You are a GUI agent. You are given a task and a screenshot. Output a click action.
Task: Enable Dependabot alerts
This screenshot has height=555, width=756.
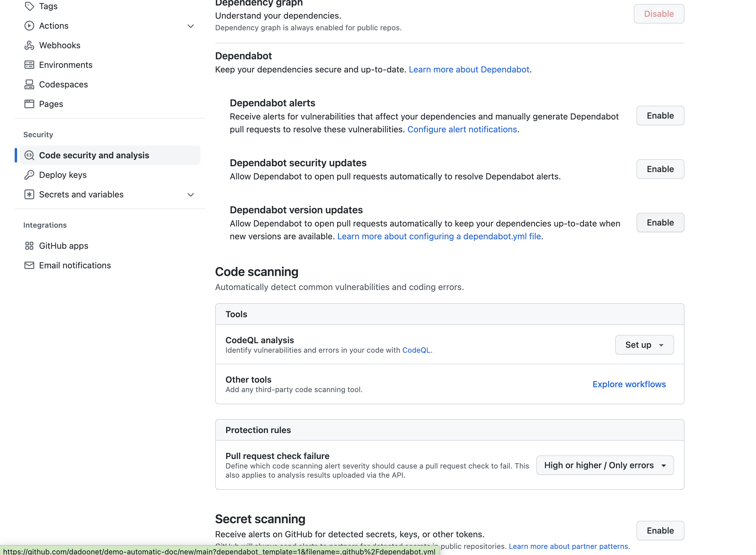click(x=660, y=116)
